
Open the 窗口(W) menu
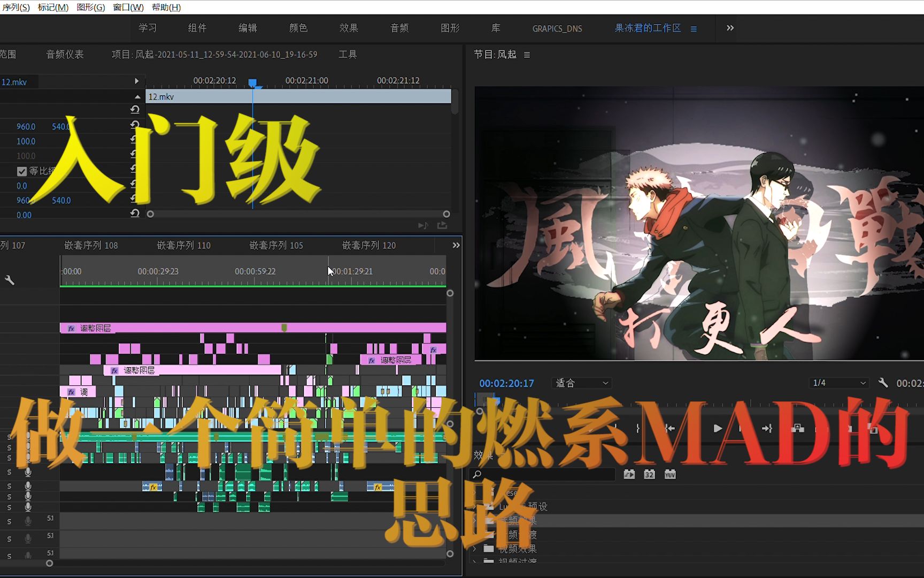click(128, 7)
